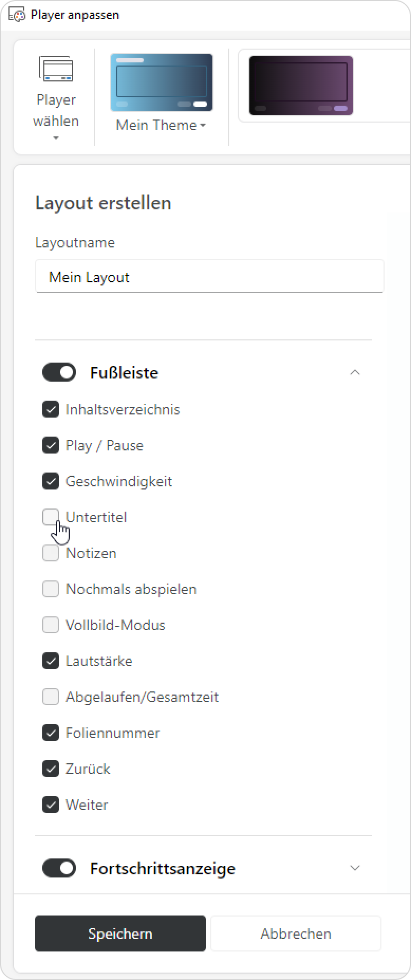This screenshot has height=980, width=411.
Task: Choose the dark purple theme thumbnail
Action: 301,86
